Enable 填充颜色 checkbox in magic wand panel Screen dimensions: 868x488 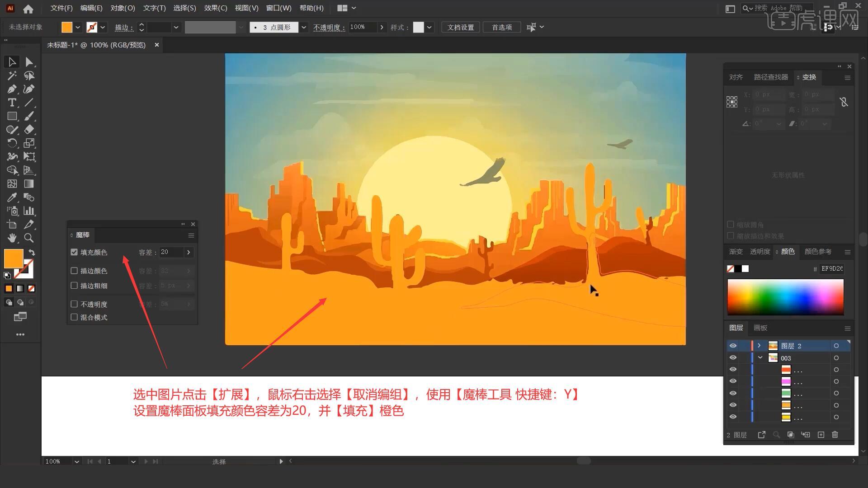point(74,252)
